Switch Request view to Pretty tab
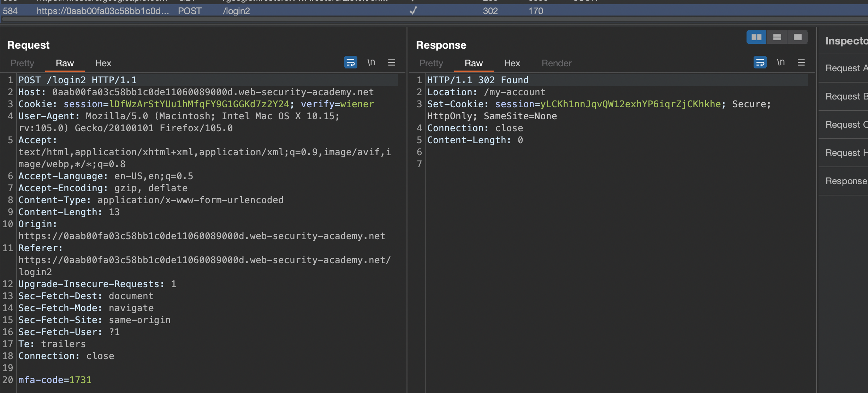The width and height of the screenshot is (868, 393). (x=22, y=63)
